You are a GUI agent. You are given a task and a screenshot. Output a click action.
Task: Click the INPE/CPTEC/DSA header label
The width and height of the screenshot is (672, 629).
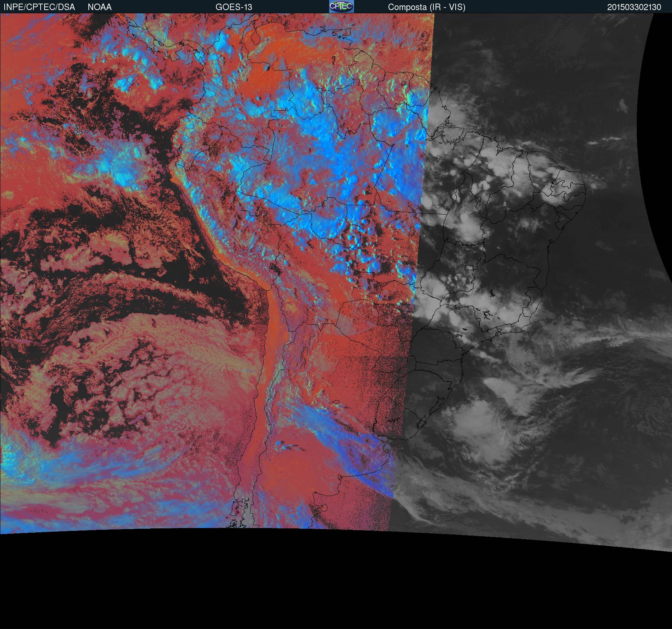[39, 7]
